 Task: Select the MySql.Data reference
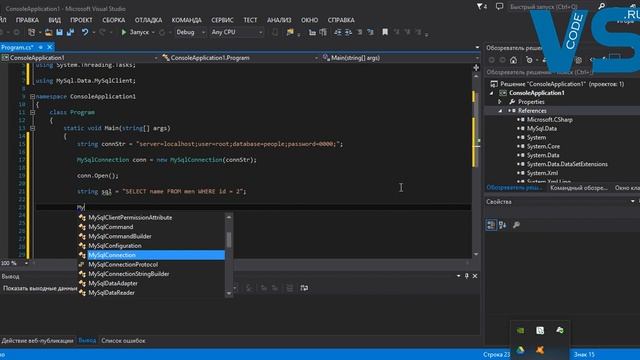[542, 129]
